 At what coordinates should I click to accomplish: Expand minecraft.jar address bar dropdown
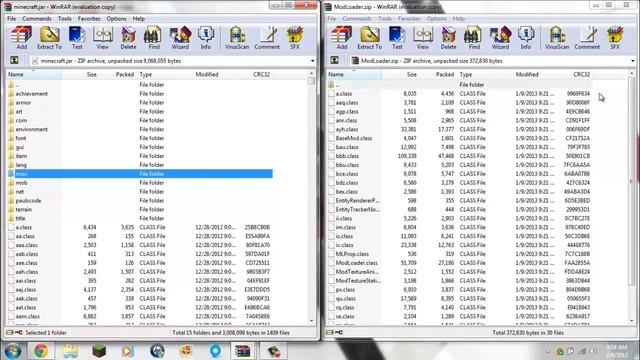click(312, 61)
